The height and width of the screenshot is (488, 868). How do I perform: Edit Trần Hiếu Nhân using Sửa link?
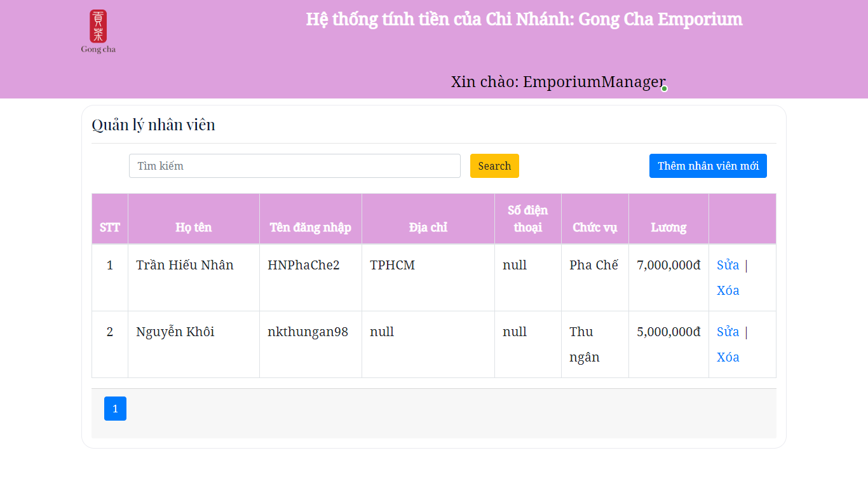pos(728,265)
